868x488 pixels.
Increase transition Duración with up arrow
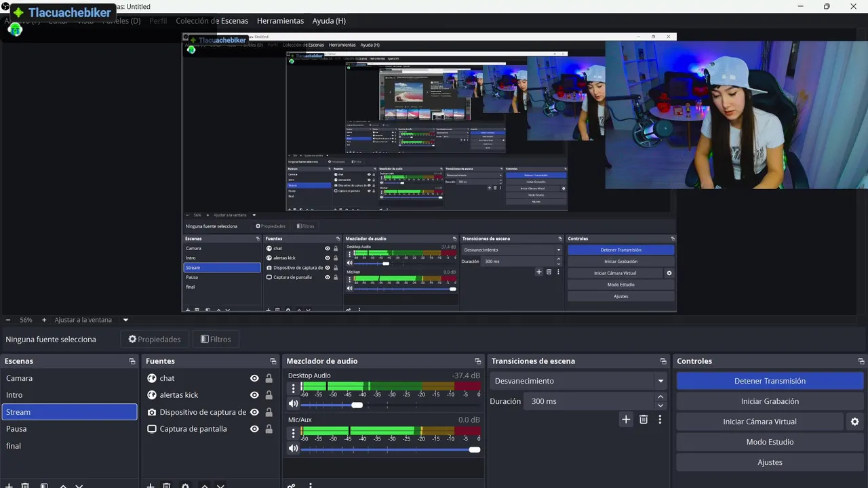(x=660, y=397)
